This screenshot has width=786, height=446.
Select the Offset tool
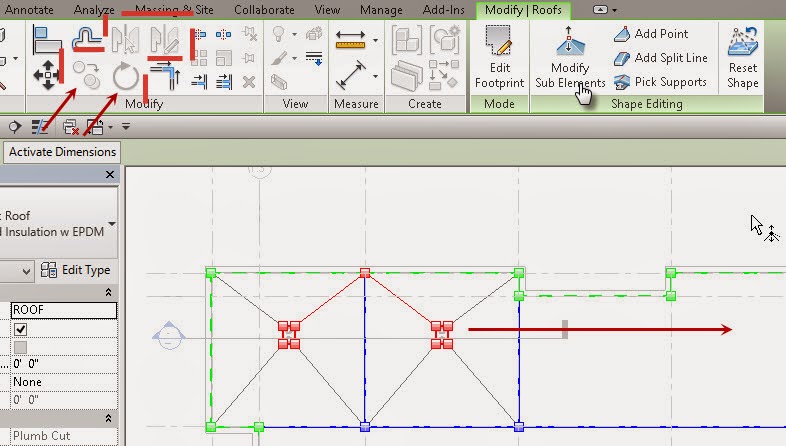87,40
